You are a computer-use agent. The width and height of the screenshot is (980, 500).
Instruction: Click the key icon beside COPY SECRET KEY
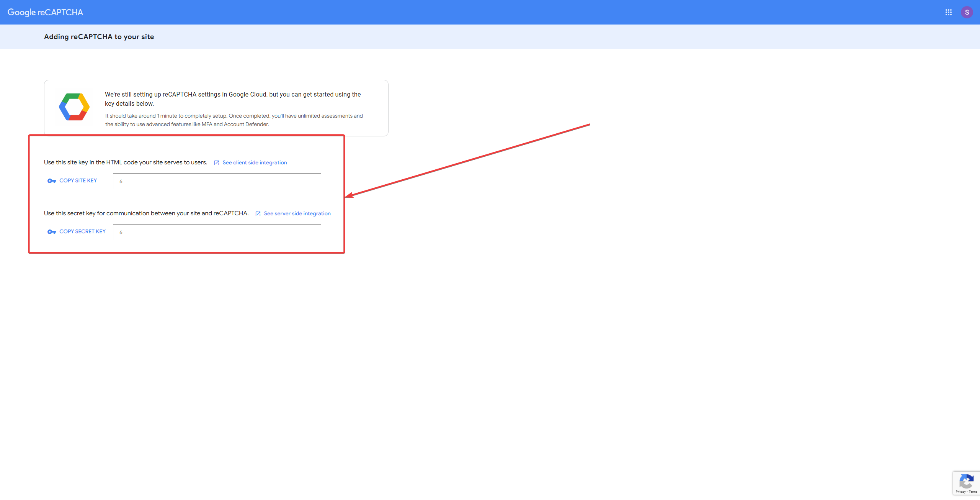click(52, 232)
